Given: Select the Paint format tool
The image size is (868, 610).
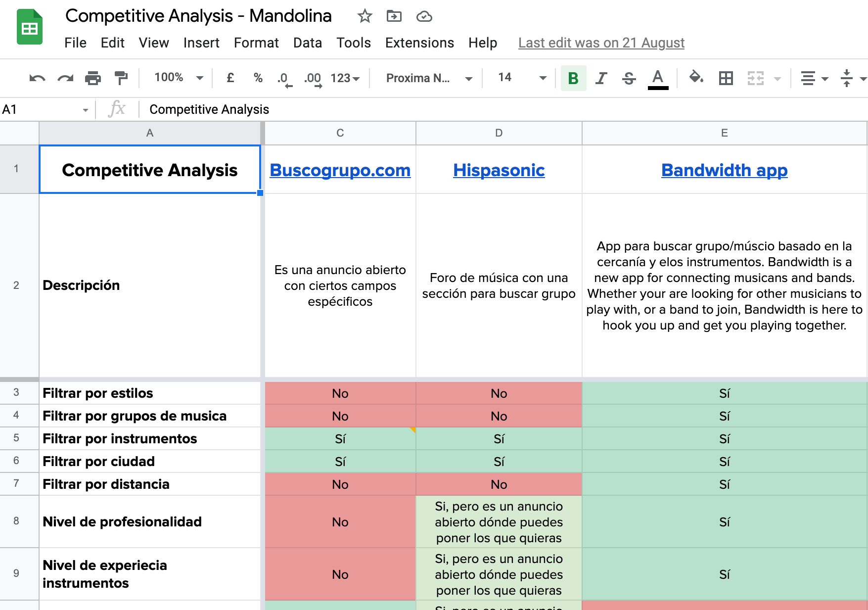Looking at the screenshot, I should (x=121, y=78).
